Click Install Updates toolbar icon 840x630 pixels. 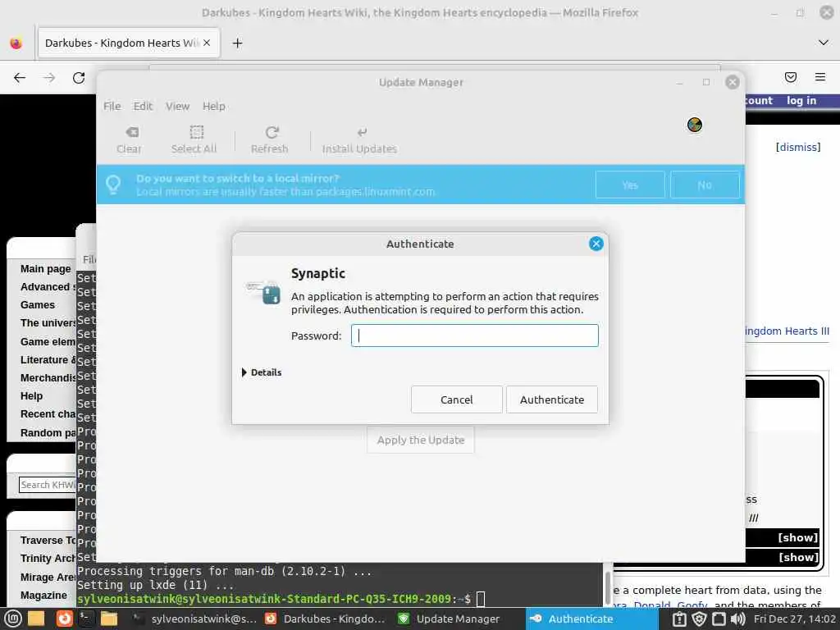pyautogui.click(x=359, y=139)
